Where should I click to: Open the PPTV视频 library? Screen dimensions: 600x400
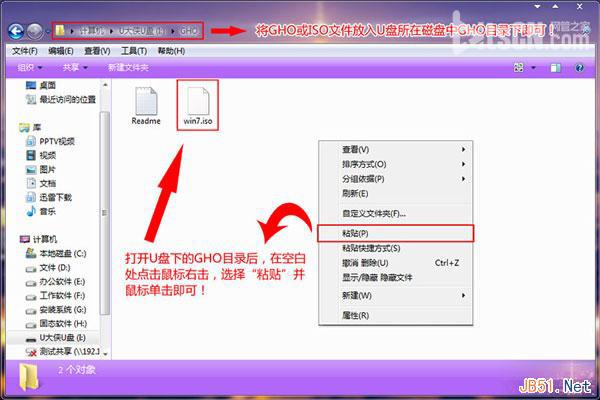(x=50, y=142)
